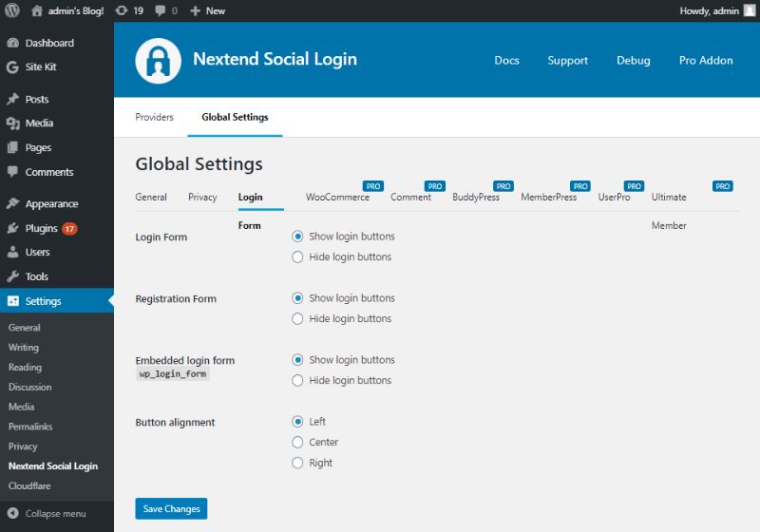
Task: Click the admin avatar icon
Action: [x=750, y=10]
